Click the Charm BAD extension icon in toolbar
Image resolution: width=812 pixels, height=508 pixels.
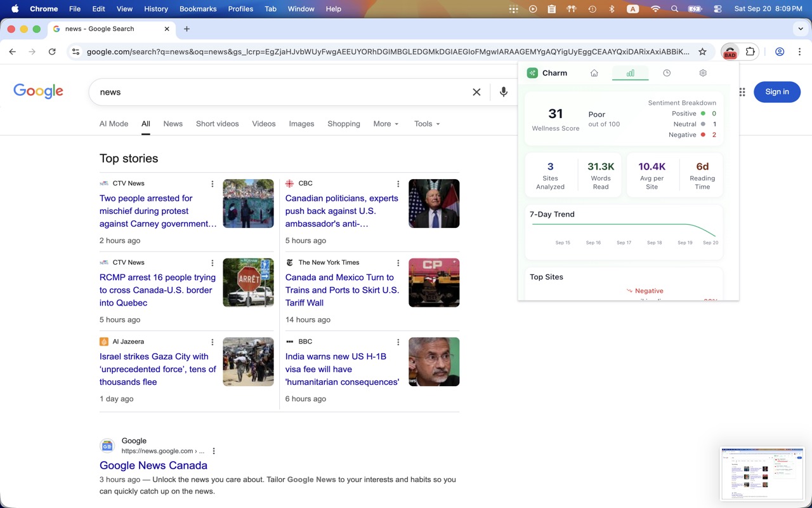point(730,52)
